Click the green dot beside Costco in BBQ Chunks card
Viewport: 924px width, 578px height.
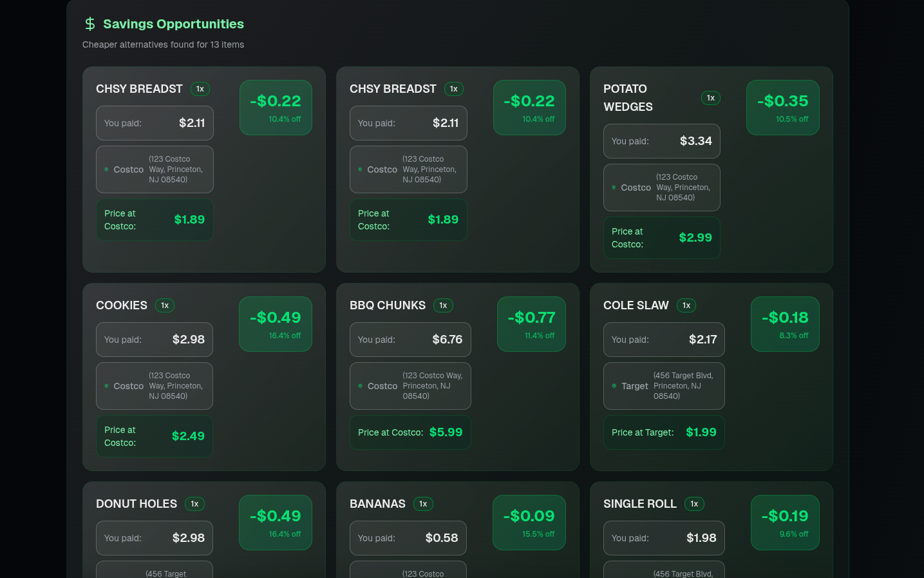point(361,386)
